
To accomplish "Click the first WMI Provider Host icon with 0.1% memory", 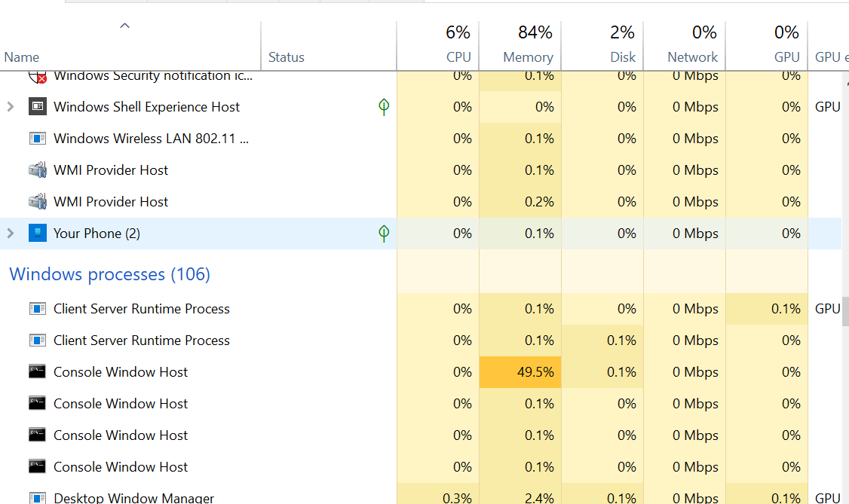I will tap(38, 170).
